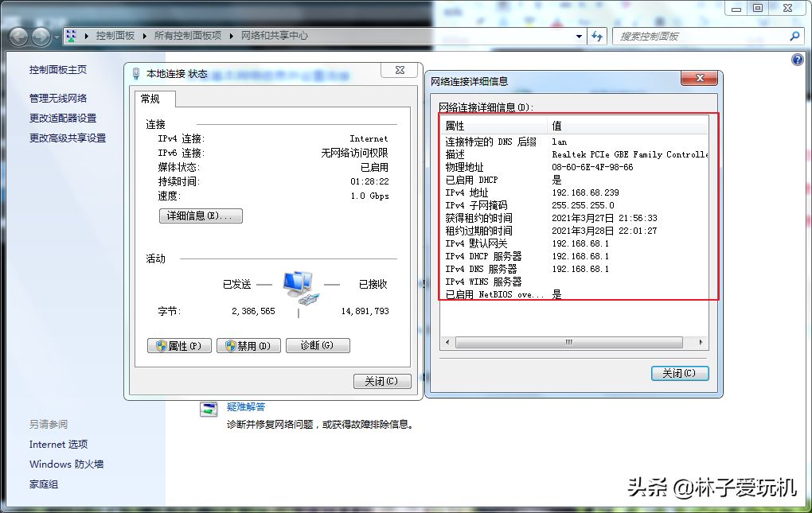Open 详细信息 button in status dialog
The height and width of the screenshot is (513, 812).
pyautogui.click(x=201, y=216)
